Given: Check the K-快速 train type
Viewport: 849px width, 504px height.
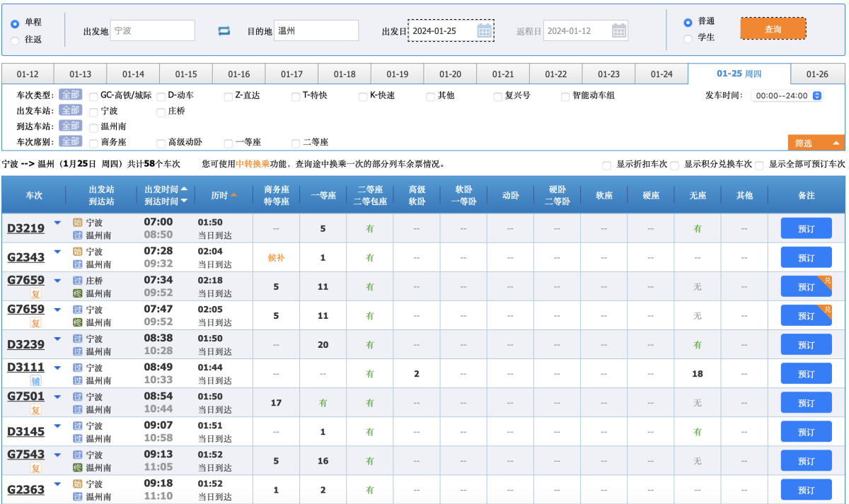Looking at the screenshot, I should tap(364, 96).
